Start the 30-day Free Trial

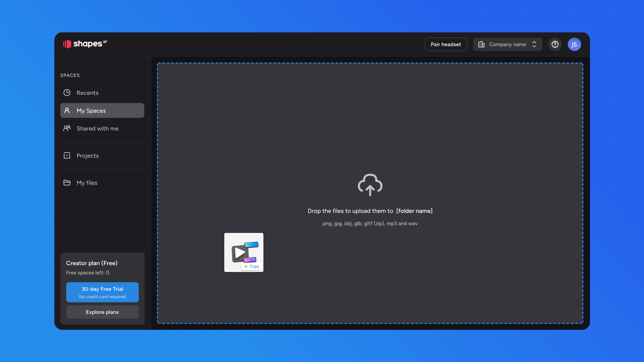tap(102, 292)
